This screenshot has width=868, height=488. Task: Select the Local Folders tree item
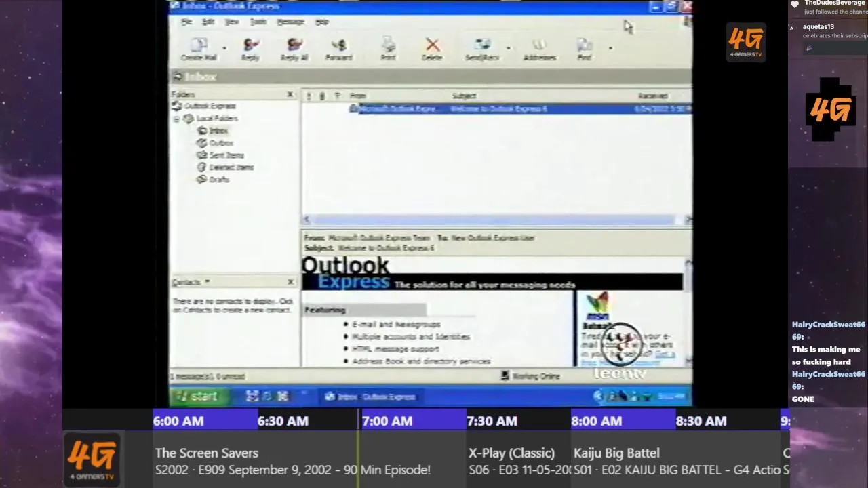212,119
